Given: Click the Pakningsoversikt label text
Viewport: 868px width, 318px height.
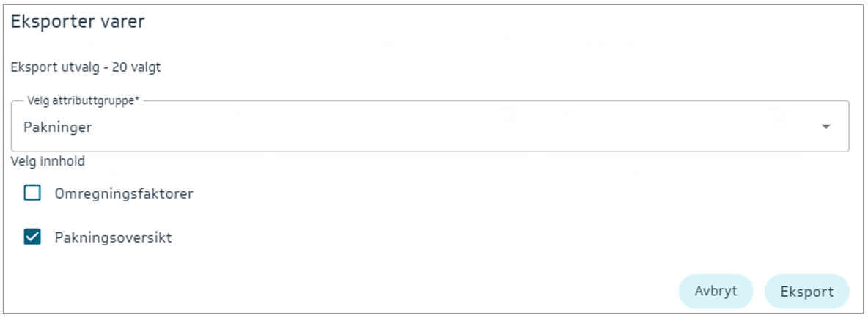Looking at the screenshot, I should [x=113, y=237].
